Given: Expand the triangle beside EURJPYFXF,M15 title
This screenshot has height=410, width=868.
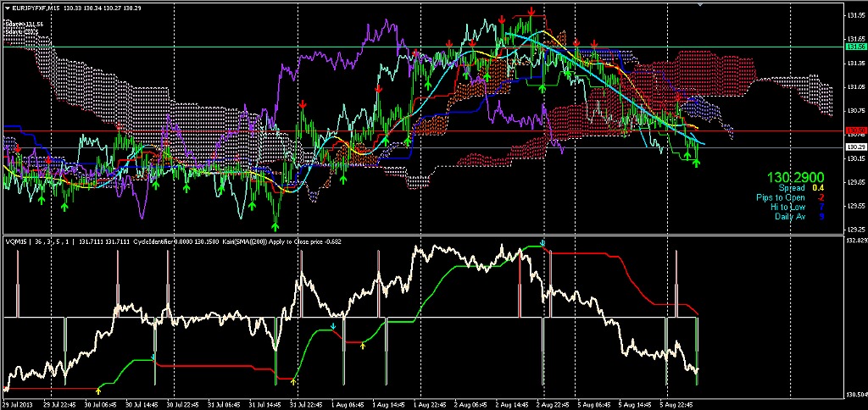Looking at the screenshot, I should pyautogui.click(x=6, y=8).
